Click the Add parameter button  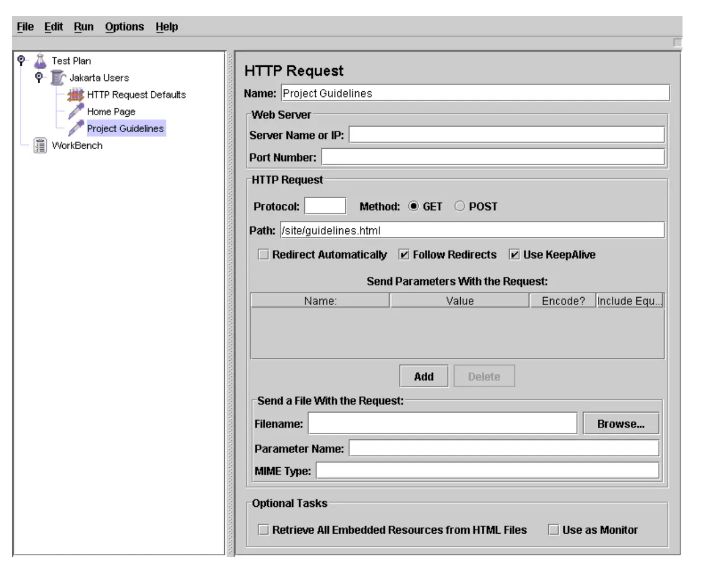[x=424, y=376]
